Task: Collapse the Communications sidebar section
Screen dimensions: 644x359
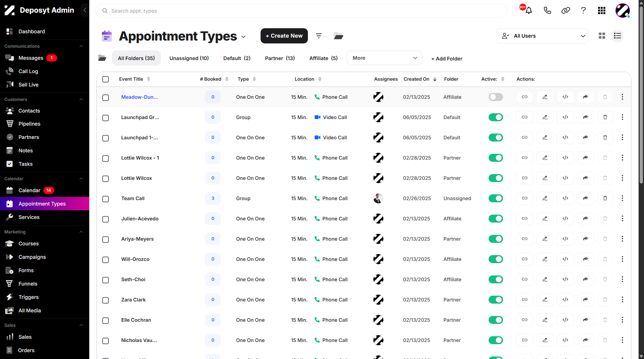Action: 81,46
